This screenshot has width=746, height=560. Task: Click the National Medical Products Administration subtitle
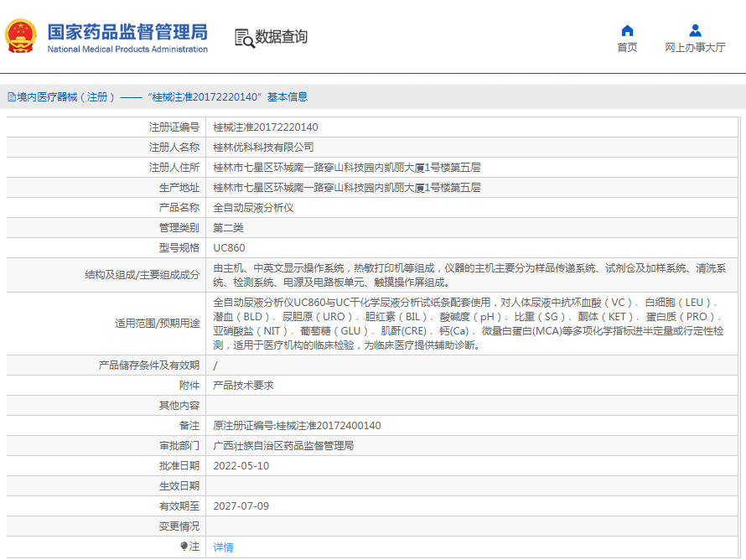point(127,49)
